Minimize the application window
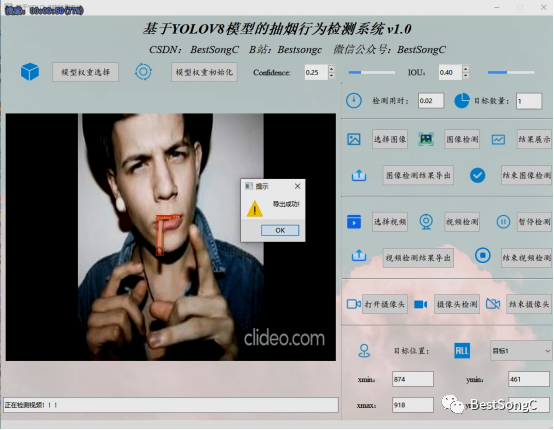Viewport: 554px width, 430px height. (497, 7)
